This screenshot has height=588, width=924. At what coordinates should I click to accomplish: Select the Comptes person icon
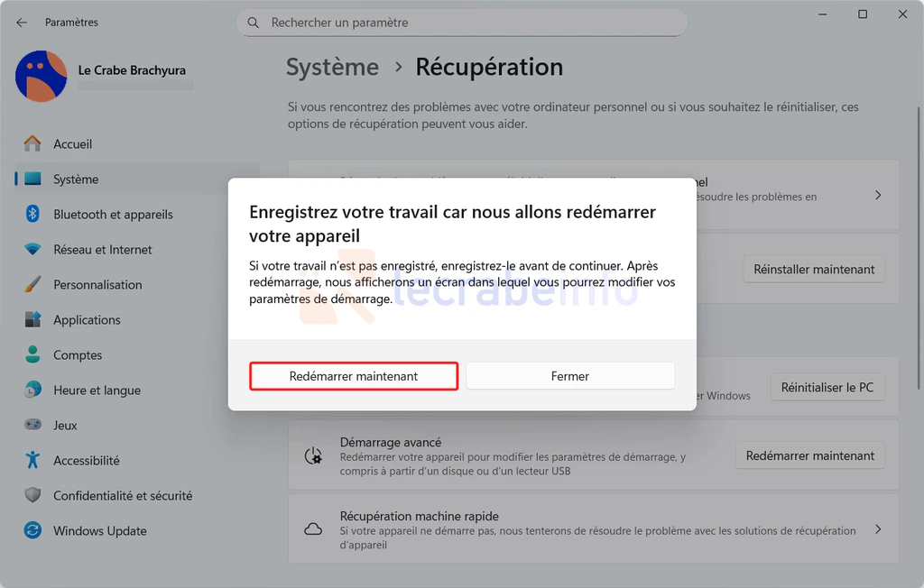click(33, 355)
